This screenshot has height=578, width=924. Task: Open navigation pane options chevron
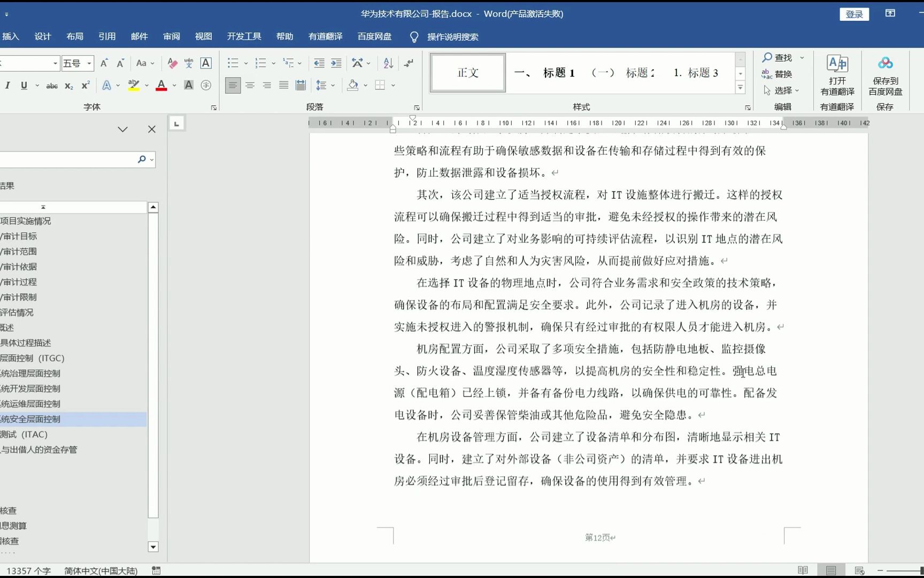click(x=122, y=130)
